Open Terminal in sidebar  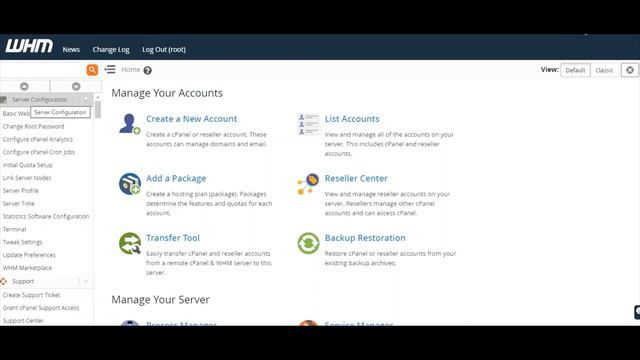(14, 229)
